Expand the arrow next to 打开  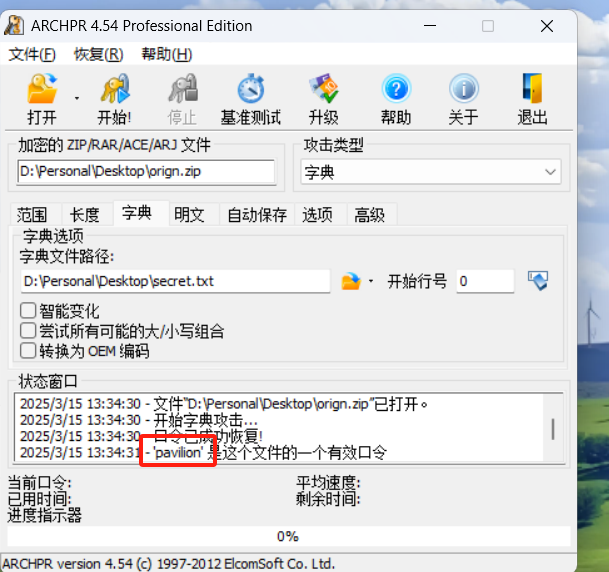tap(77, 98)
